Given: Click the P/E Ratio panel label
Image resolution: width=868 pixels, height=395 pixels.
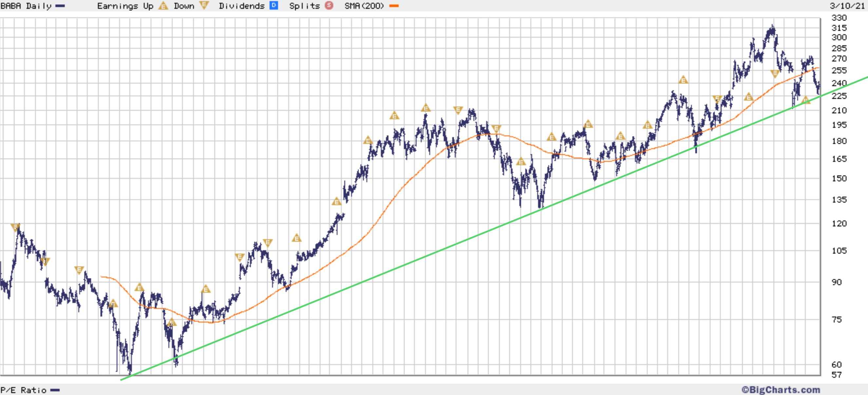Looking at the screenshot, I should pyautogui.click(x=24, y=390).
